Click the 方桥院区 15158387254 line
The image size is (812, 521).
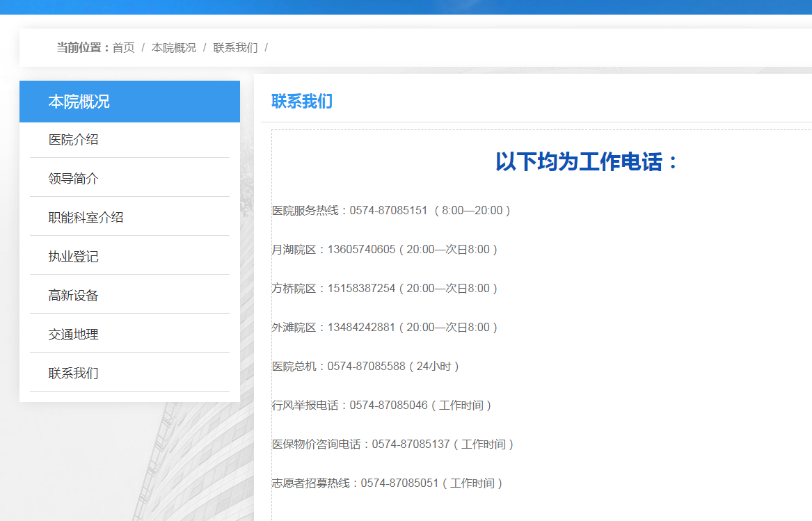pyautogui.click(x=385, y=289)
